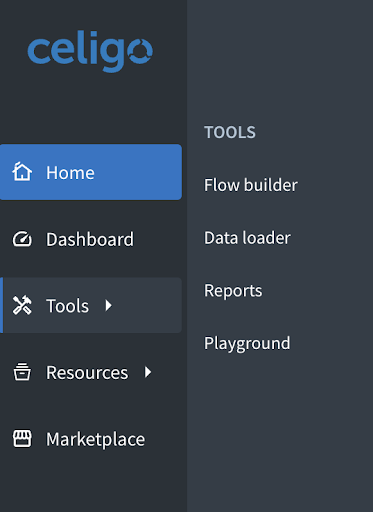Launch the Playground tool
Image resolution: width=373 pixels, height=512 pixels.
coord(247,343)
